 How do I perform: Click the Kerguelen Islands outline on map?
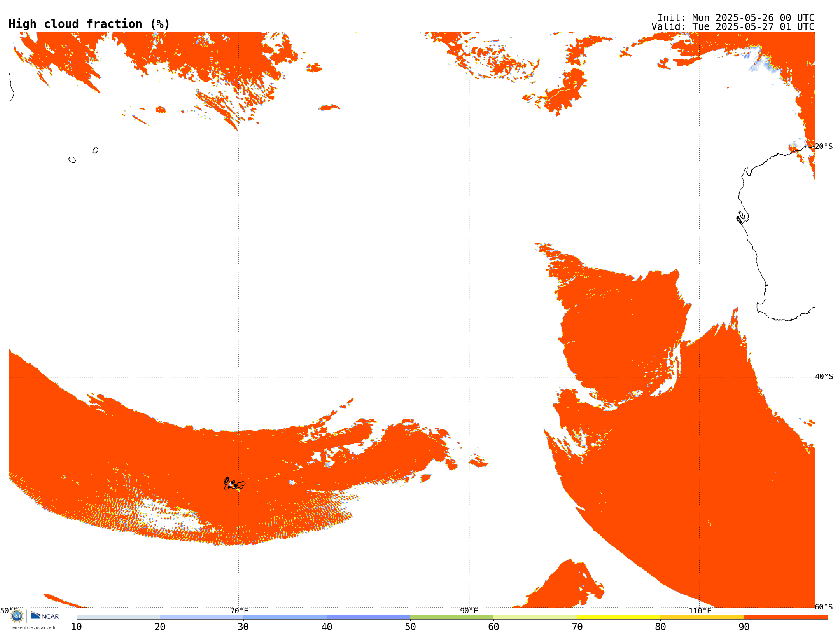(234, 484)
